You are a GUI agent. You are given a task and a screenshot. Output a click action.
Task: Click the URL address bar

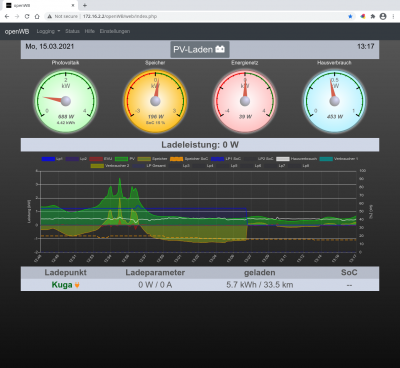[200, 16]
